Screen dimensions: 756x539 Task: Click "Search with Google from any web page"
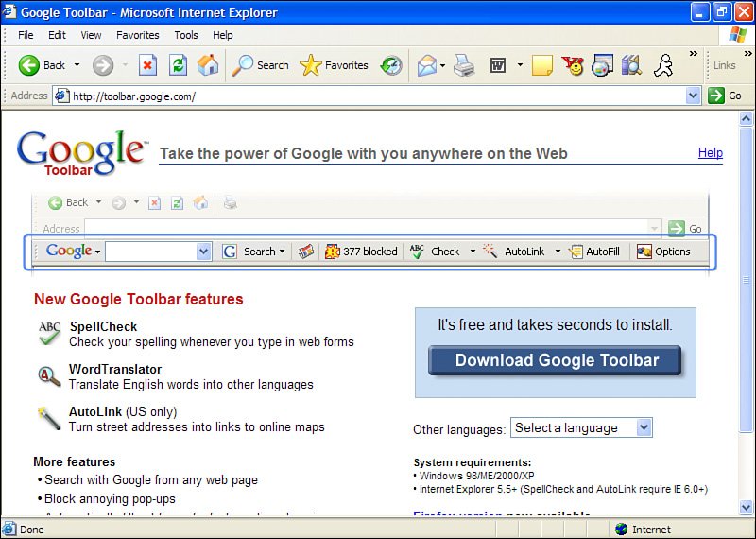(x=151, y=479)
